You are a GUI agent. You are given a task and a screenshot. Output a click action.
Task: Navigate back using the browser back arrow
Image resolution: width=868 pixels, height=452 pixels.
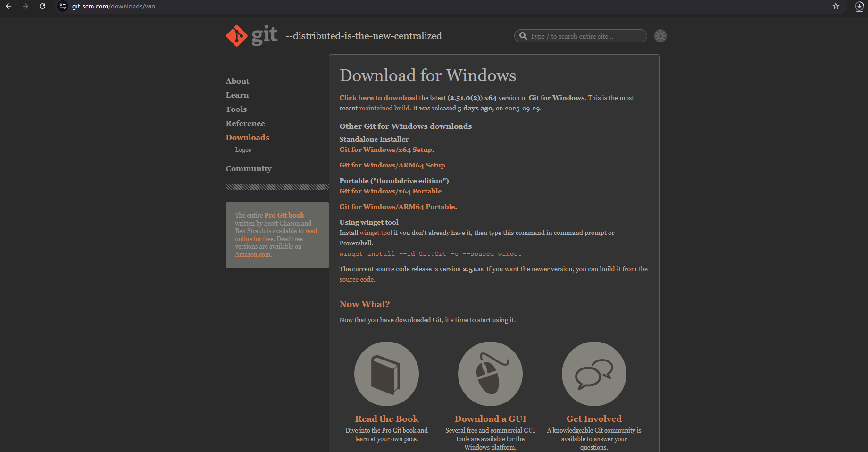click(x=8, y=6)
